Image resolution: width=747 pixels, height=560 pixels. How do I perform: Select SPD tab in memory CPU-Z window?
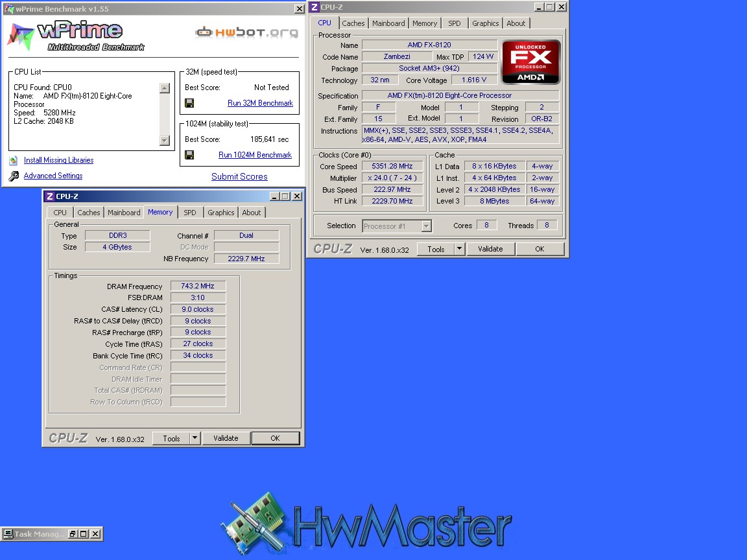pos(189,213)
